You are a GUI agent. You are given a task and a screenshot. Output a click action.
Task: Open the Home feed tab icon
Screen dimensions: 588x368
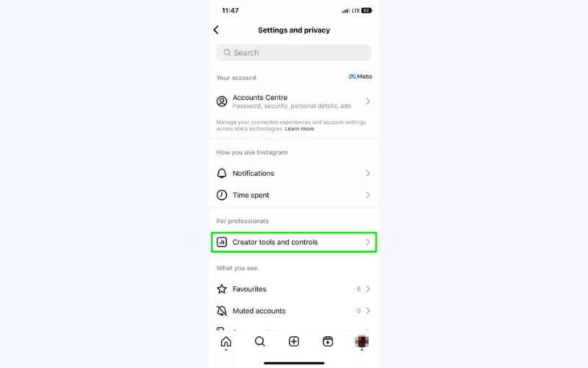(226, 342)
